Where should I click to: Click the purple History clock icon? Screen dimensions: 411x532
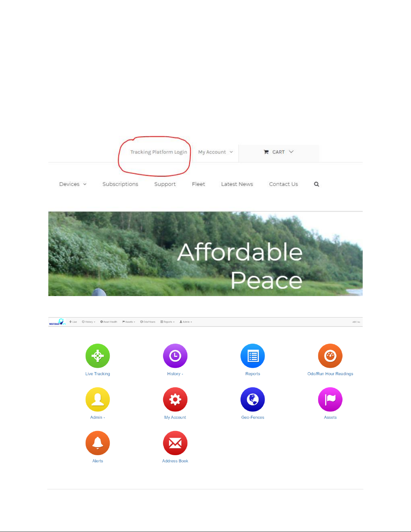click(x=175, y=356)
